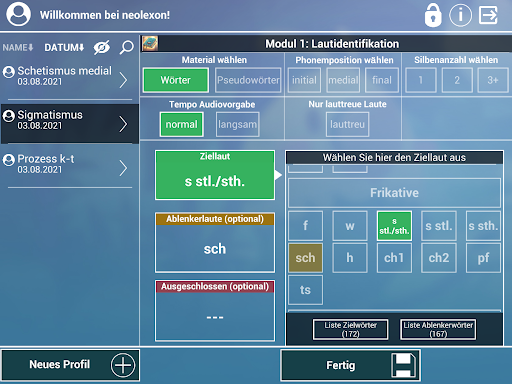Image resolution: width=512 pixels, height=384 pixels.
Task: Click the avatar icon beside Schetismus medial
Action: (9, 72)
